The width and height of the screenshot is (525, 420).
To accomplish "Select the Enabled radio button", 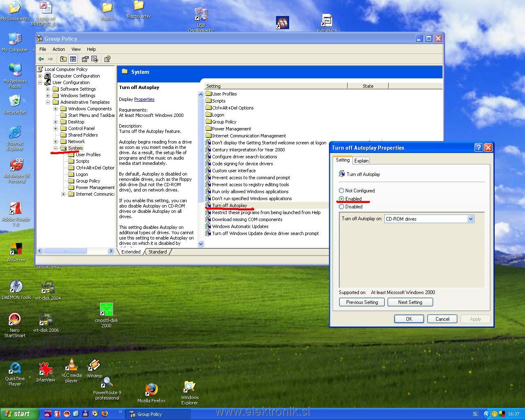I will pyautogui.click(x=341, y=199).
